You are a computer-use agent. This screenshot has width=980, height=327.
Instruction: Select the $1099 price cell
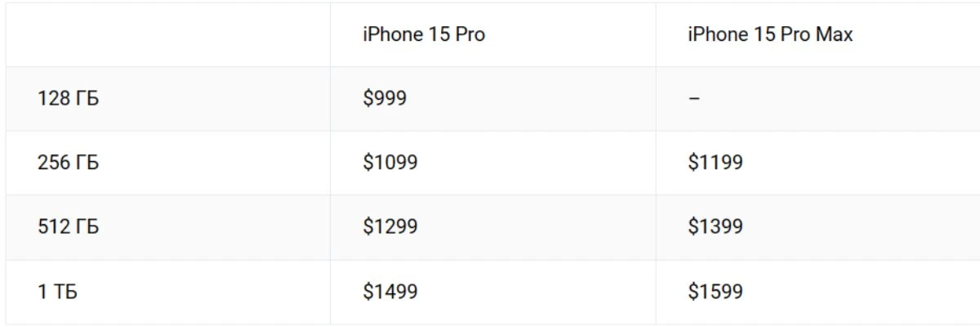[390, 163]
